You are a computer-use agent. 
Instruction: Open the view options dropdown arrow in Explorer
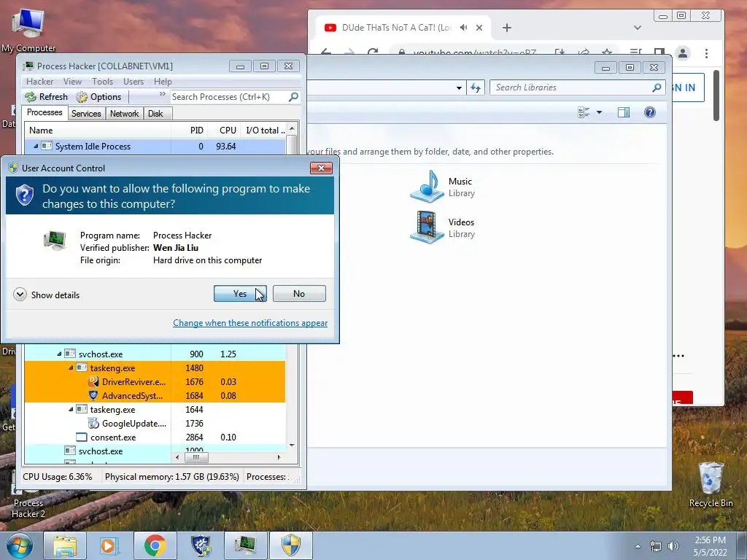coord(600,112)
